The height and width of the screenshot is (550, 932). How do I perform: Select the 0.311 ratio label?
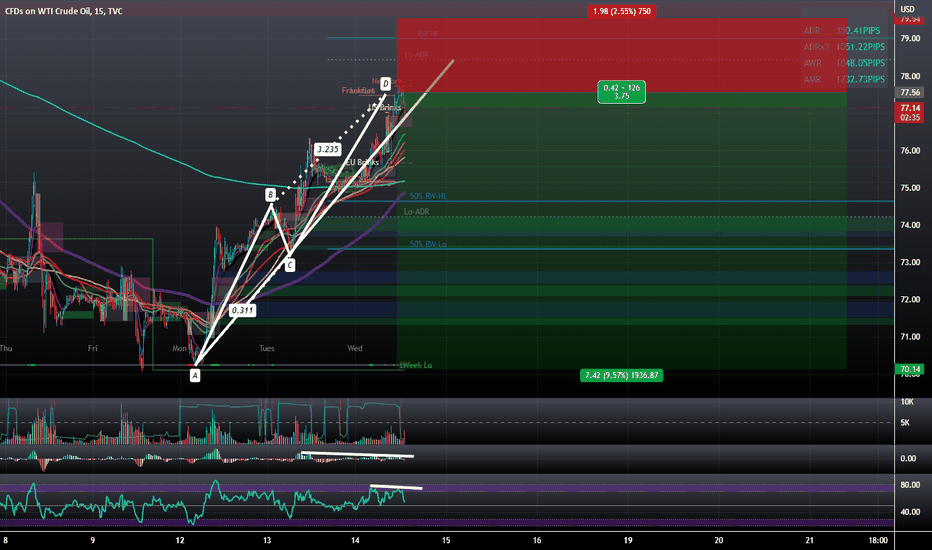[x=243, y=310]
